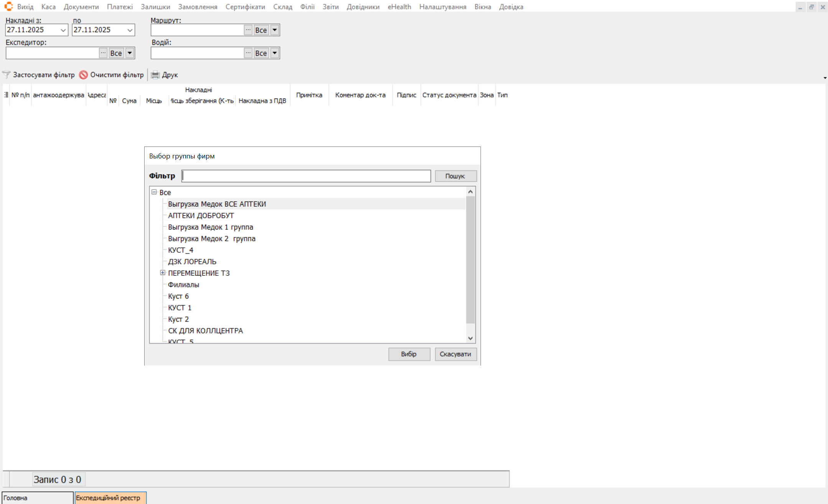Expand the 'ПЕРЕМЕЩЕНИЕ ТЗ' tree node
This screenshot has height=504, width=828.
pyautogui.click(x=163, y=273)
